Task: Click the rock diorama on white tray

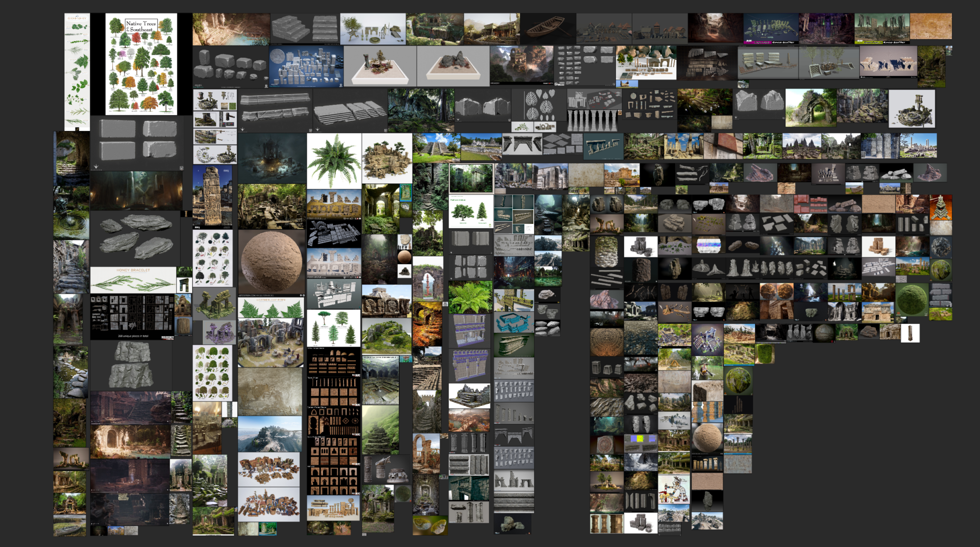Action: (x=453, y=66)
